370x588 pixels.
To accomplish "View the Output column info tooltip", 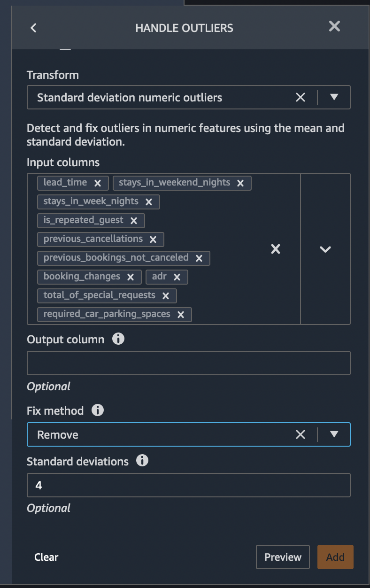I will (x=118, y=339).
